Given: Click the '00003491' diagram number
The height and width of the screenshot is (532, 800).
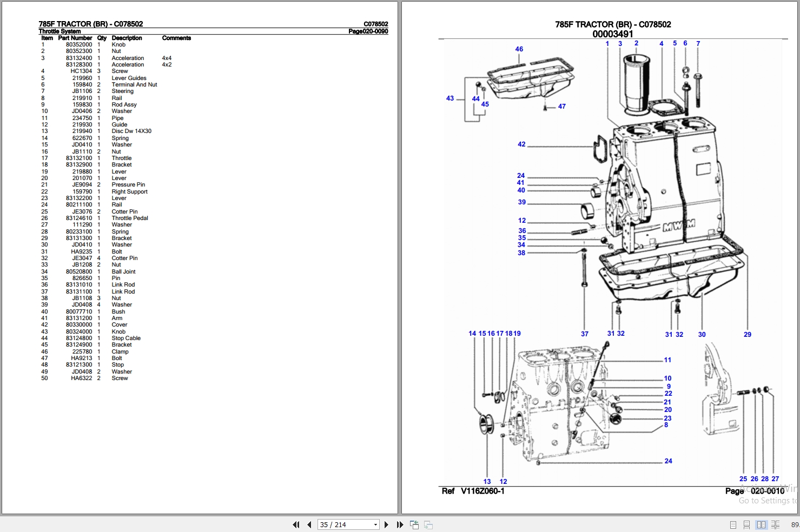Looking at the screenshot, I should 613,34.
